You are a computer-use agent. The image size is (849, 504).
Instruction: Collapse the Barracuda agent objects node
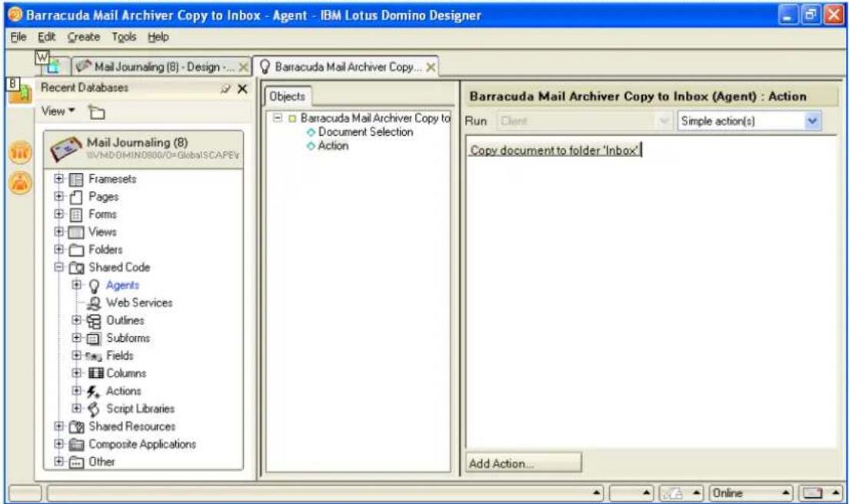[x=277, y=118]
